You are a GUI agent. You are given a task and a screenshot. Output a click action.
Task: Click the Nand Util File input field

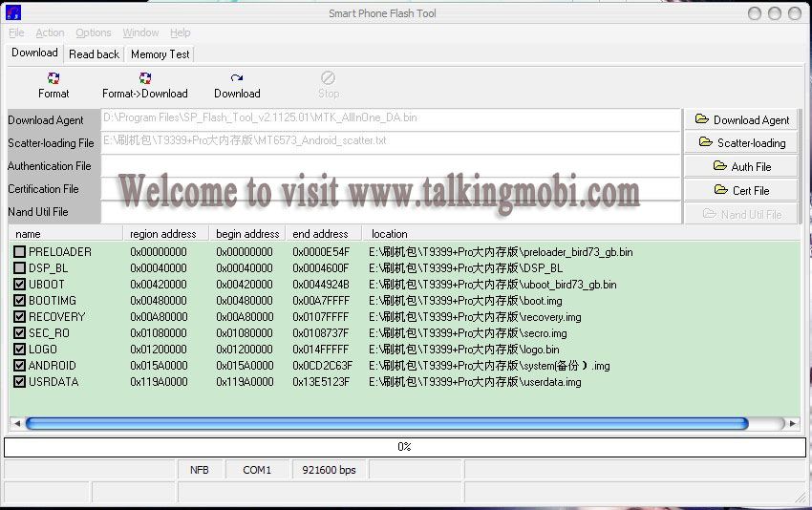pyautogui.click(x=391, y=212)
